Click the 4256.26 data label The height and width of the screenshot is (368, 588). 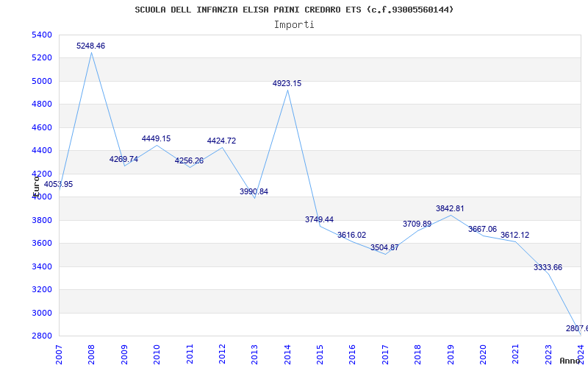click(189, 160)
